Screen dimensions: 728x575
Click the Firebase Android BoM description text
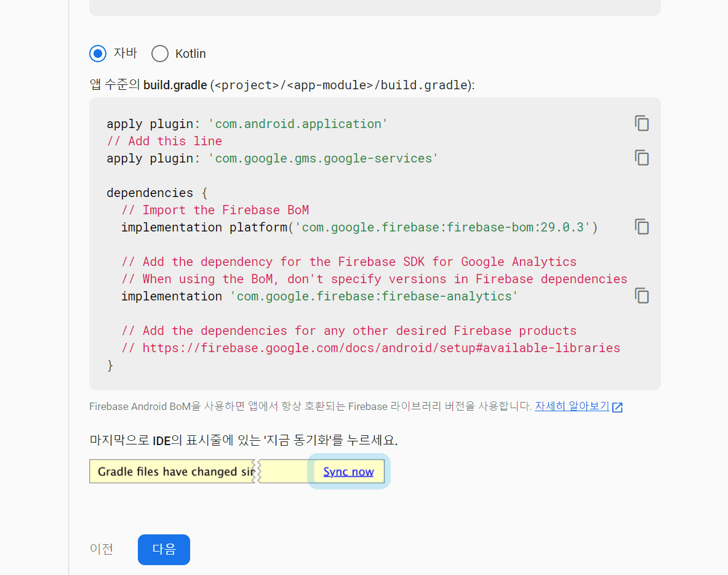(311, 406)
